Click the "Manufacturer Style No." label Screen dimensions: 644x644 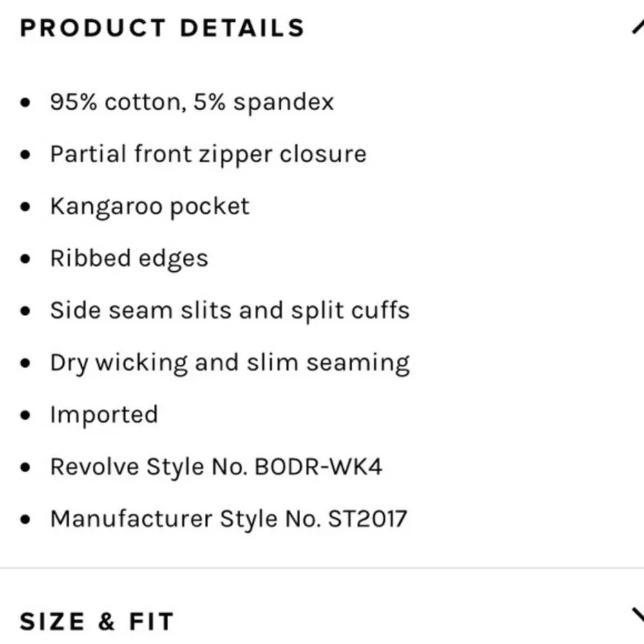coord(185,518)
